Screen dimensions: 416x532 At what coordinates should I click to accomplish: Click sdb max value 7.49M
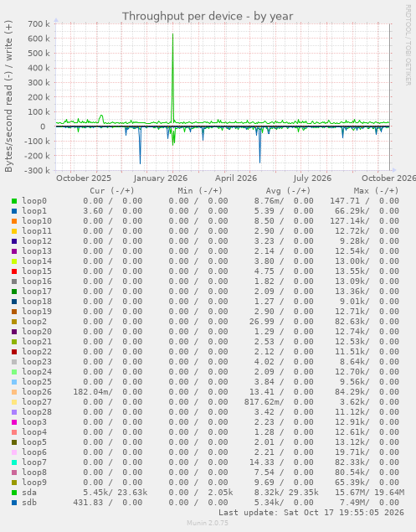coord(352,503)
